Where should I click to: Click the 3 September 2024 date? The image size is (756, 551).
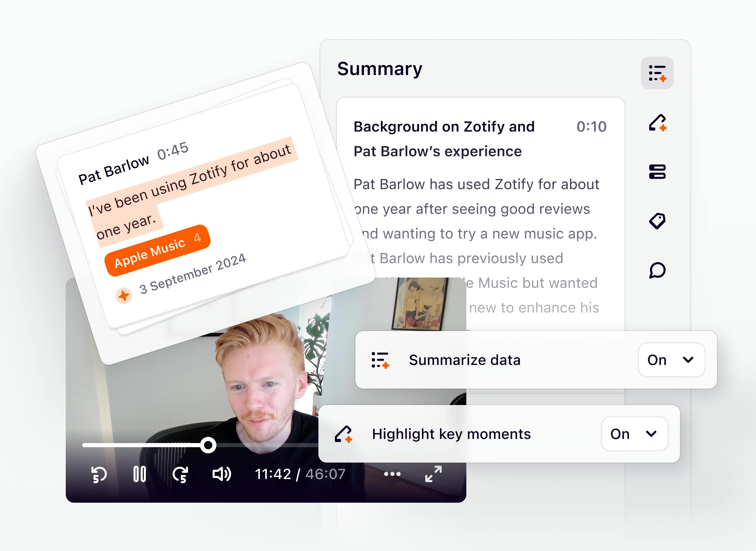[192, 273]
